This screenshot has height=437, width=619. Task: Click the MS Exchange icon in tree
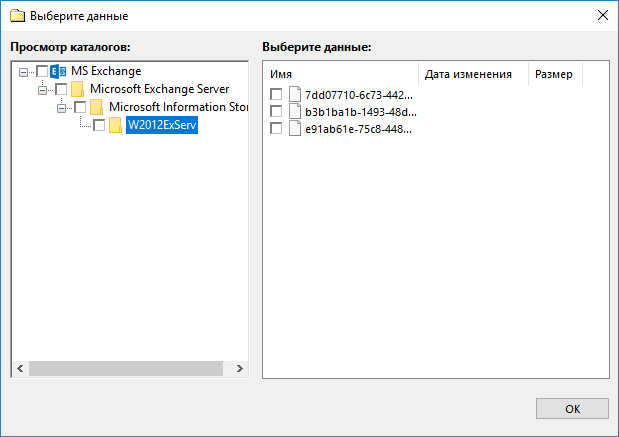(x=58, y=72)
